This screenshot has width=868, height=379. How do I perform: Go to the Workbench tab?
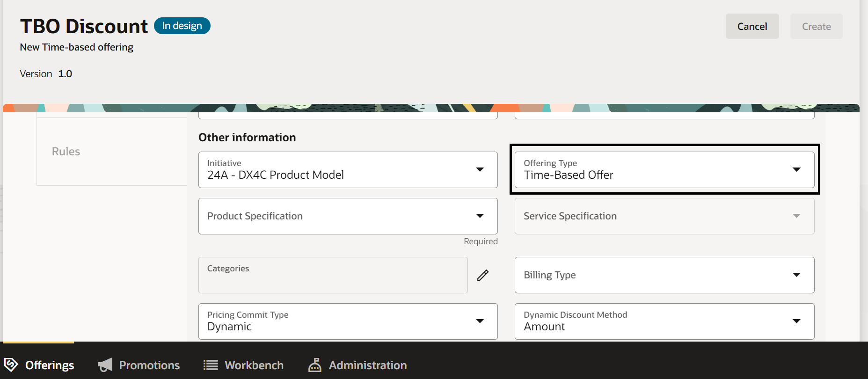pos(254,365)
